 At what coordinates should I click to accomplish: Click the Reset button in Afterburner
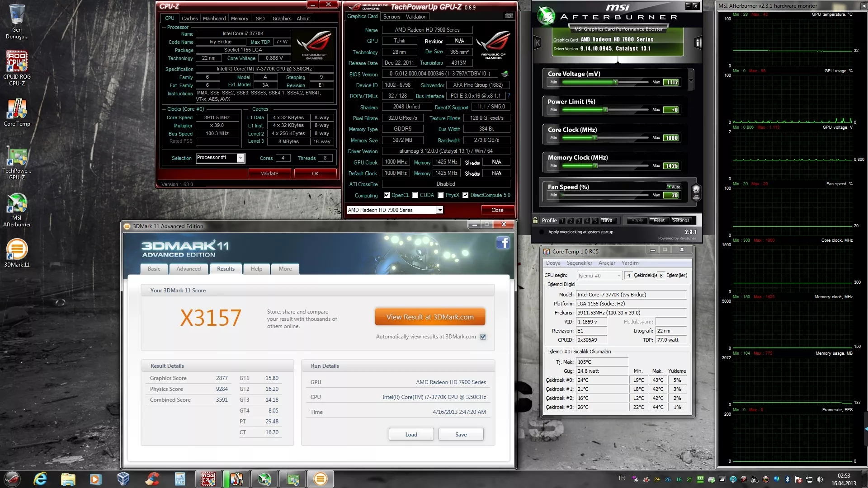point(659,221)
